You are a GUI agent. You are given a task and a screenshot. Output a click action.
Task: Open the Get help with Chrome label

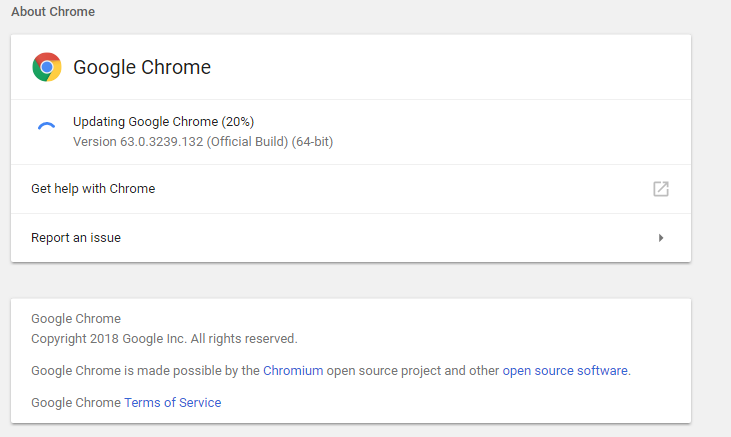coord(93,188)
